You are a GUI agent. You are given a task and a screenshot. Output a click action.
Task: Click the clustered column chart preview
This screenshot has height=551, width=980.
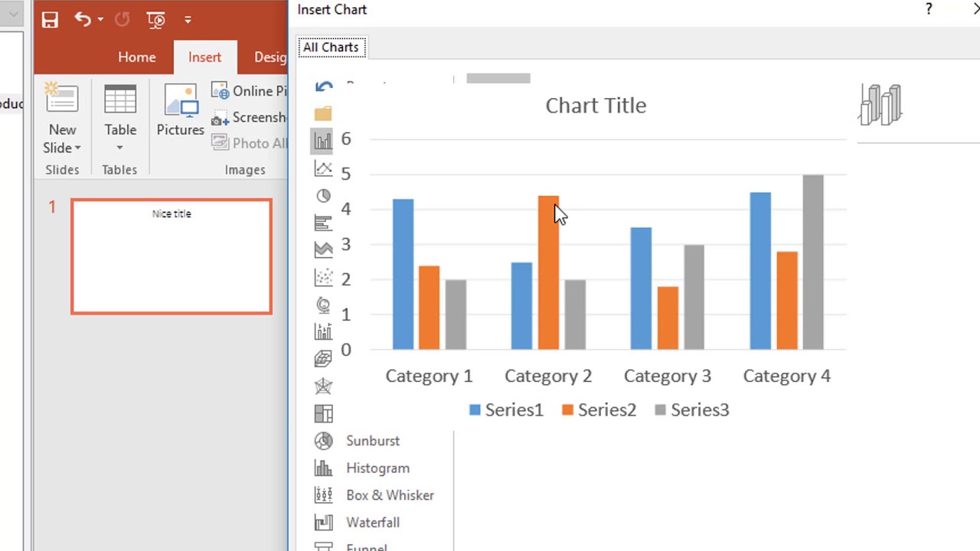[596, 256]
